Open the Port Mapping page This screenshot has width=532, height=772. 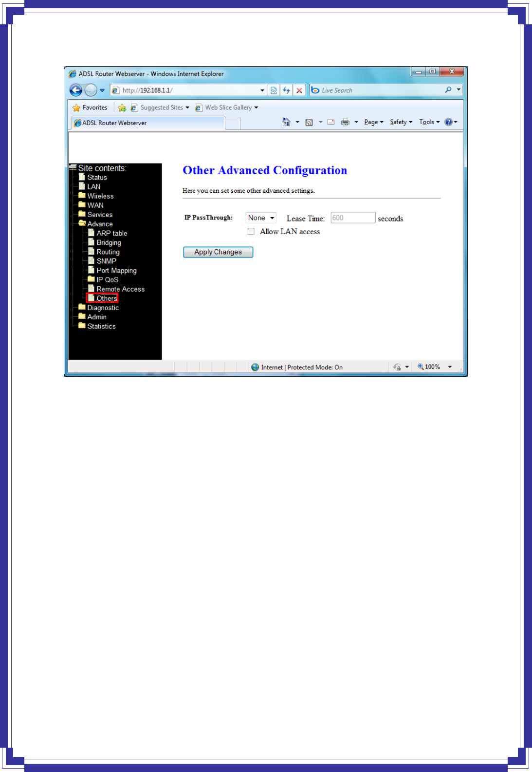coord(116,271)
